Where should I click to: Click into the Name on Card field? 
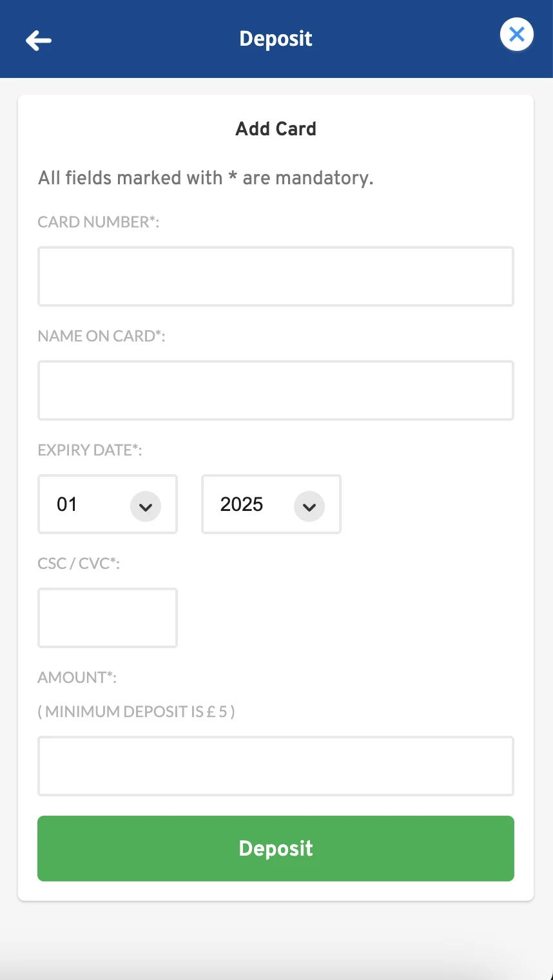coord(275,390)
